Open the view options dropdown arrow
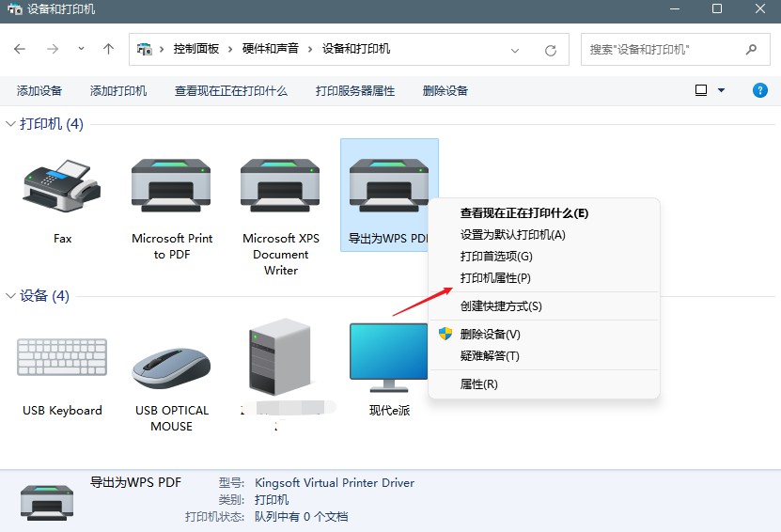781x532 pixels. pos(722,90)
